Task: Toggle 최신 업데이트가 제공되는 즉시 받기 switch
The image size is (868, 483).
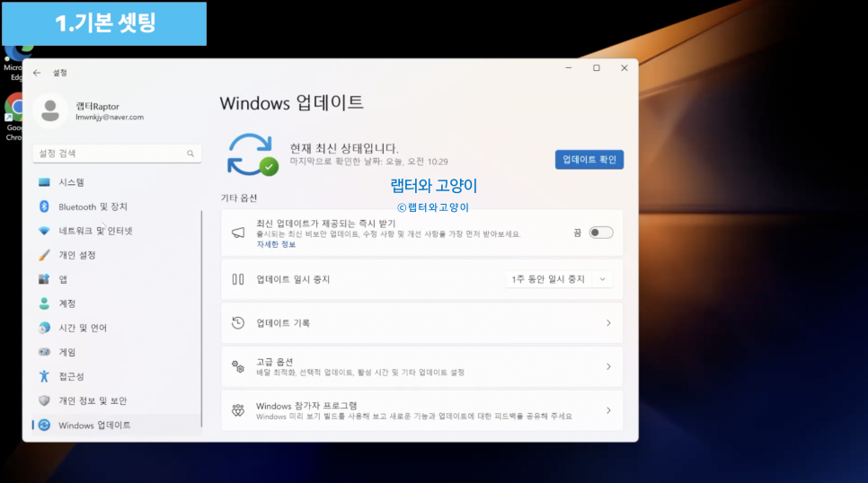Action: click(x=600, y=233)
